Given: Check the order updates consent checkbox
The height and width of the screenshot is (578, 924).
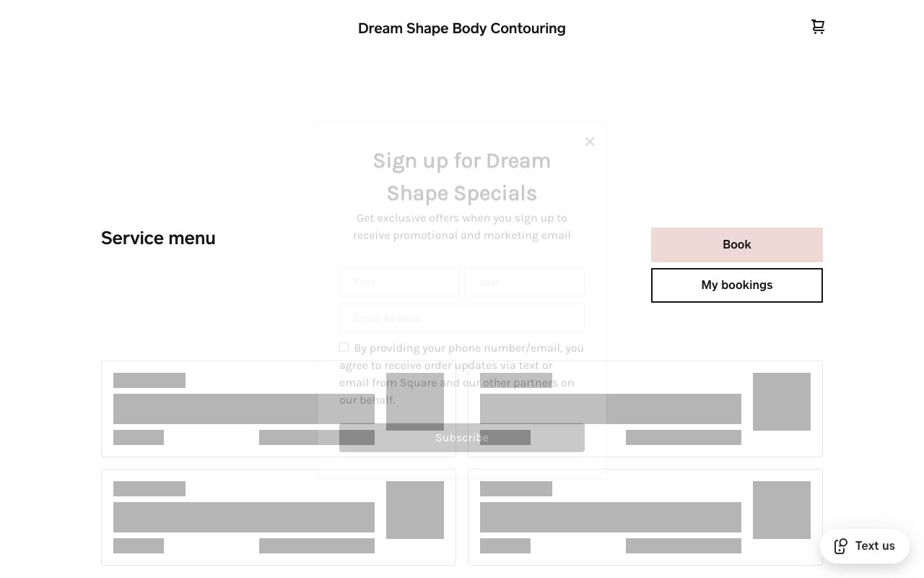Looking at the screenshot, I should pyautogui.click(x=344, y=347).
